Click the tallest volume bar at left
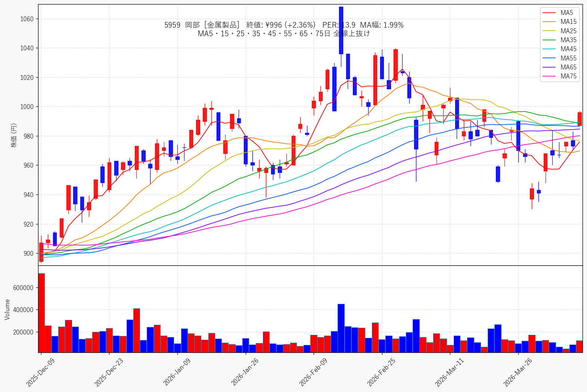Image resolution: width=587 pixels, height=392 pixels. 41,313
